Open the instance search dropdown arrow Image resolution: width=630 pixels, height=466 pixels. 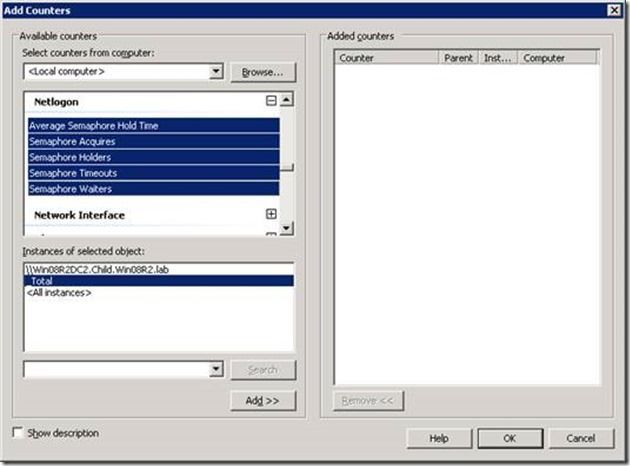pos(216,369)
